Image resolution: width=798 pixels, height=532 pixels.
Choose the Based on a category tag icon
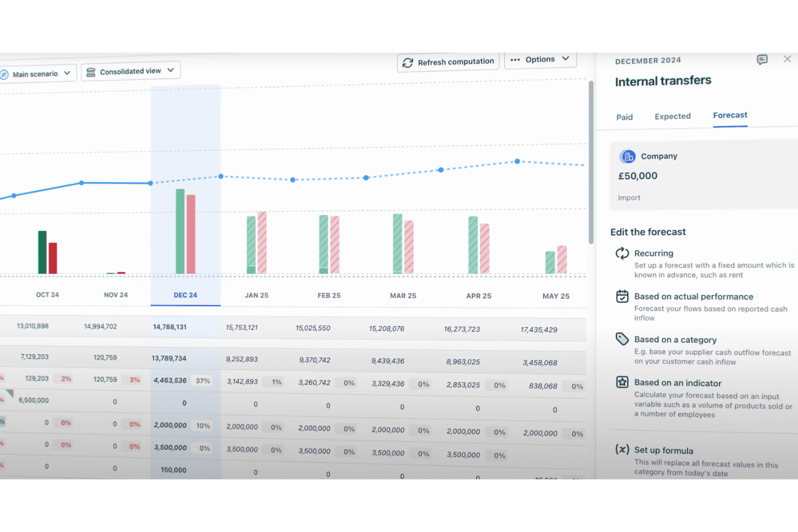click(x=622, y=339)
